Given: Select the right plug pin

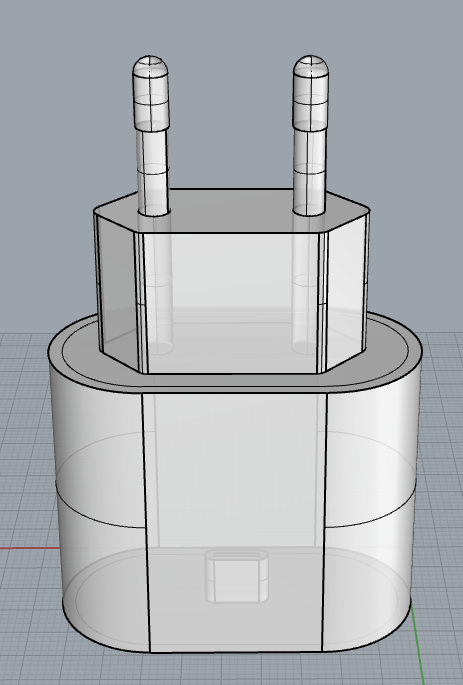Looking at the screenshot, I should pos(311,135).
